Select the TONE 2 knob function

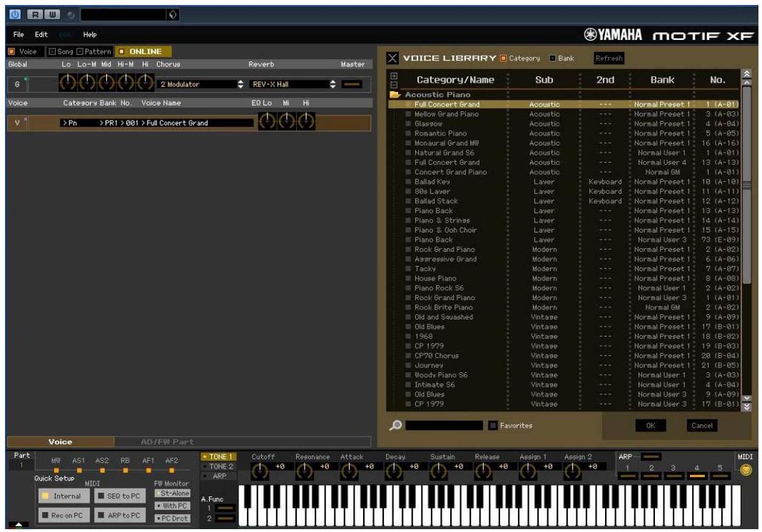(218, 466)
